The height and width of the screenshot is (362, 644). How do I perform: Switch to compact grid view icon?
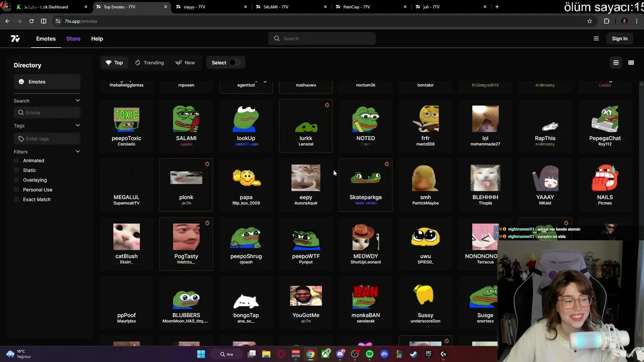(631, 63)
